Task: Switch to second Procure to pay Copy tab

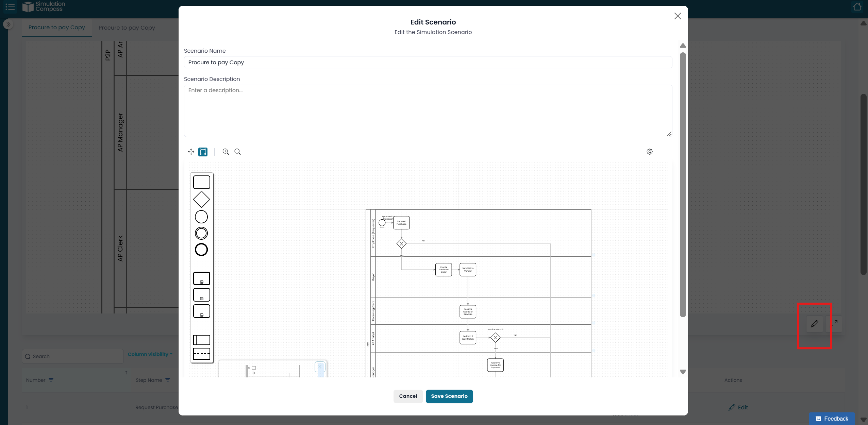Action: tap(127, 28)
